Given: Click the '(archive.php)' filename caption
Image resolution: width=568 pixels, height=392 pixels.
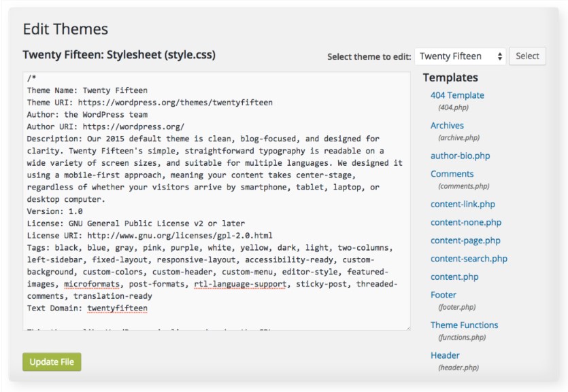Looking at the screenshot, I should 458,138.
